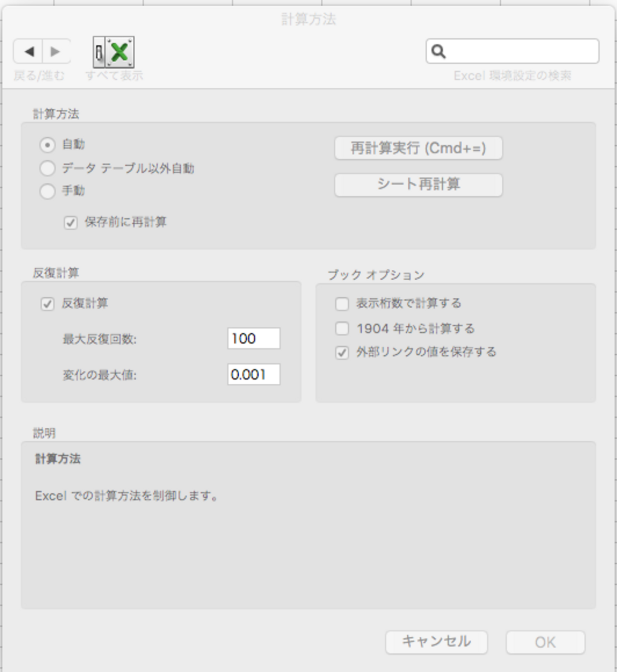Disable 外部リンクの値を保存する option
617x672 pixels.
point(341,352)
